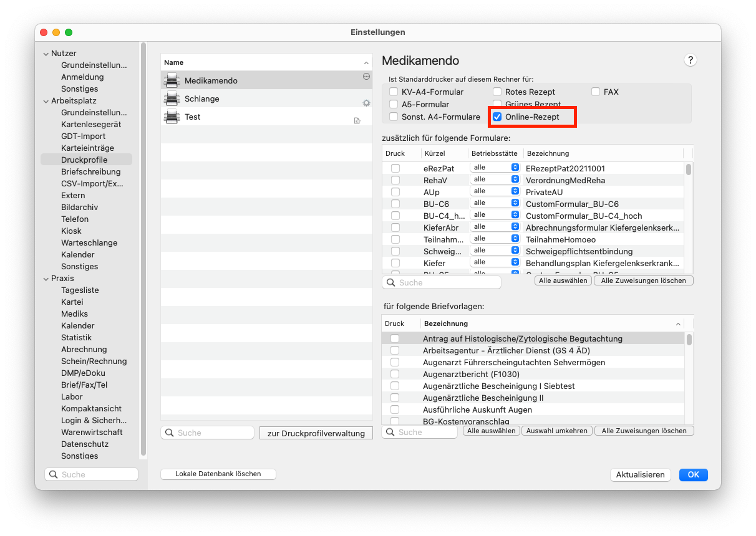Tick the Sonst. A4-Formulare checkbox
This screenshot has height=536, width=756.
pos(394,117)
